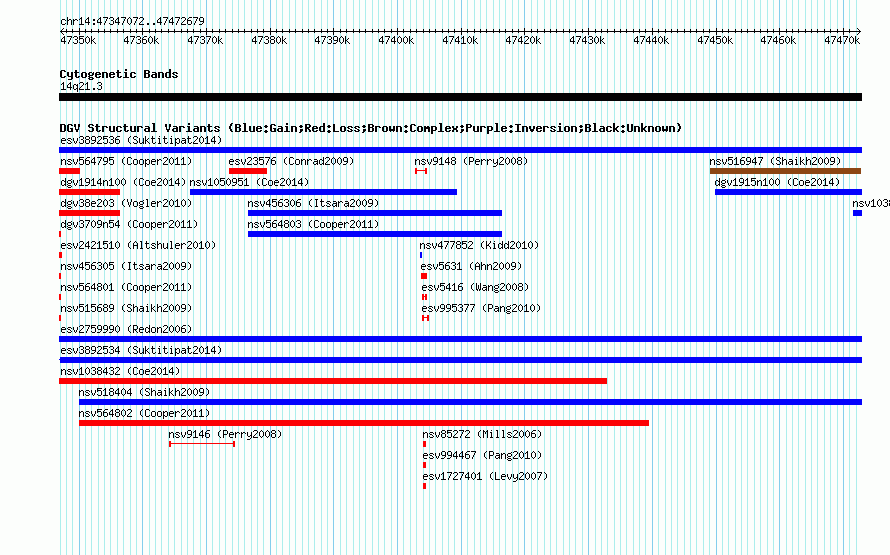Image resolution: width=890 pixels, height=555 pixels.
Task: Click blue bar under nsv456306
Action: coord(375,213)
